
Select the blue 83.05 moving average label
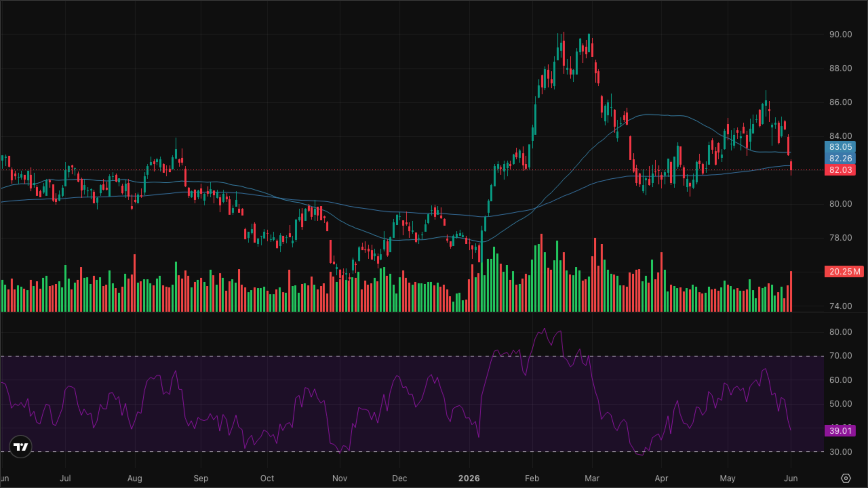tap(840, 147)
